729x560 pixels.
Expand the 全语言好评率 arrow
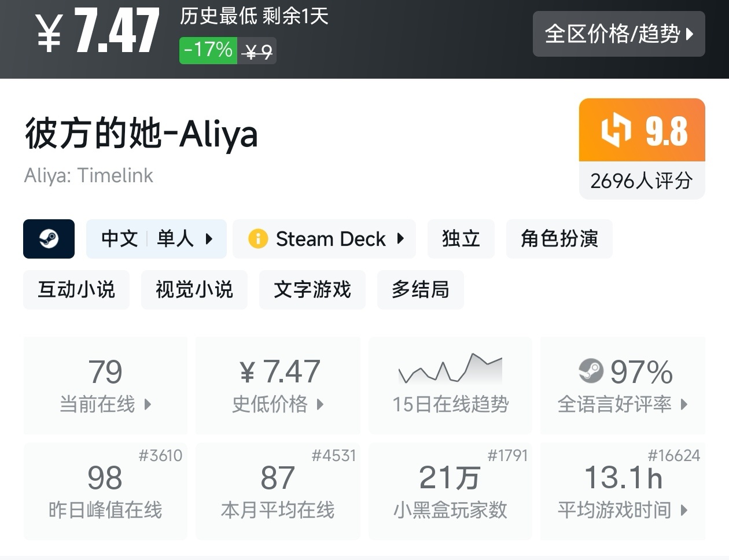click(x=684, y=404)
